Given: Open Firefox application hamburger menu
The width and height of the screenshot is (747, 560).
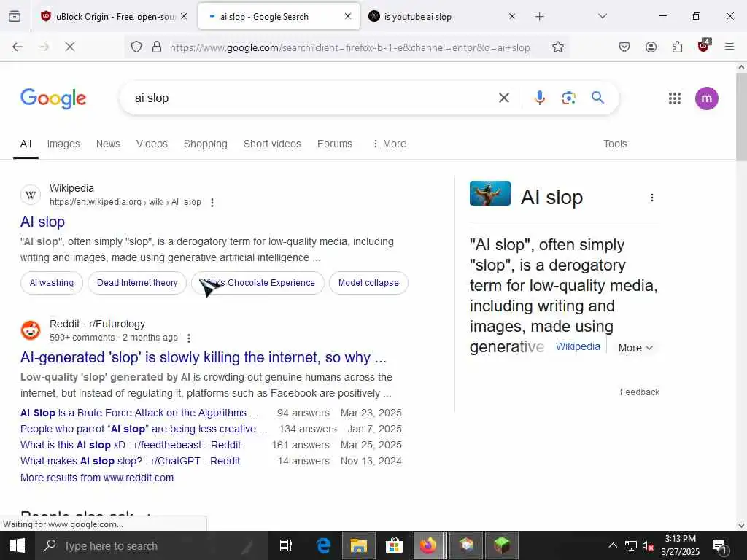Looking at the screenshot, I should 729,47.
